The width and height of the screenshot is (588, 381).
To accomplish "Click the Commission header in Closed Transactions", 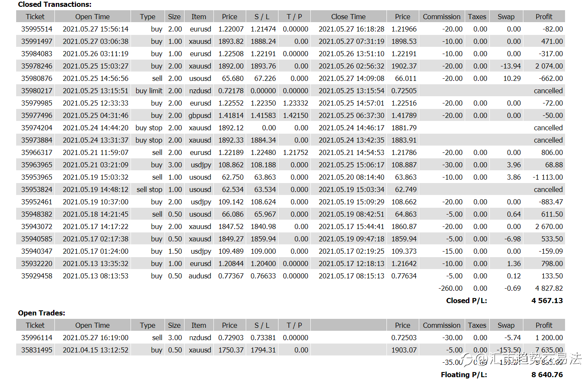I will pyautogui.click(x=441, y=17).
